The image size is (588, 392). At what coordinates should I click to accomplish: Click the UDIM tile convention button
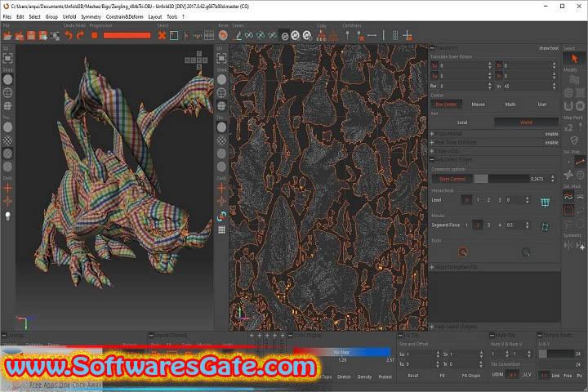(497, 374)
